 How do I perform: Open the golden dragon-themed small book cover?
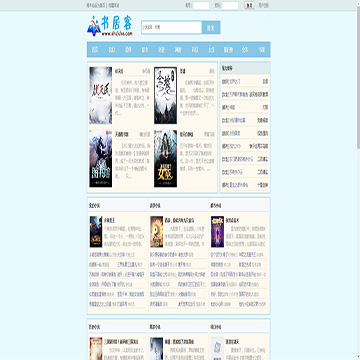(156, 232)
